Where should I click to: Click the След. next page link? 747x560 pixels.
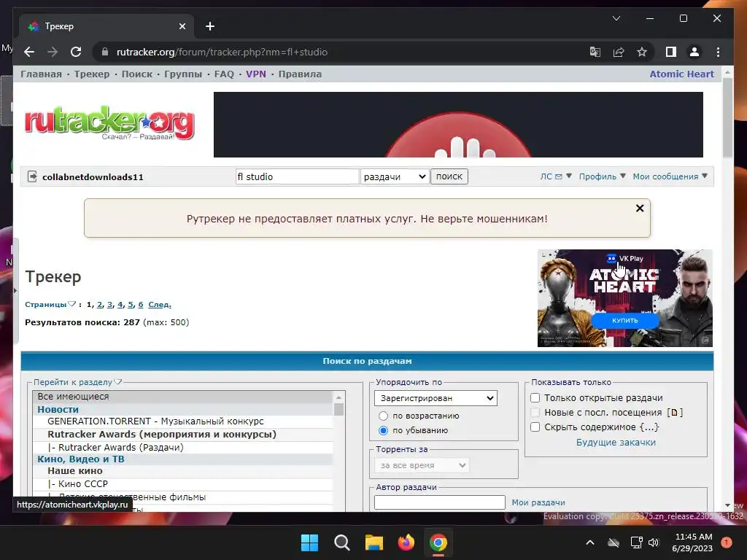160,304
